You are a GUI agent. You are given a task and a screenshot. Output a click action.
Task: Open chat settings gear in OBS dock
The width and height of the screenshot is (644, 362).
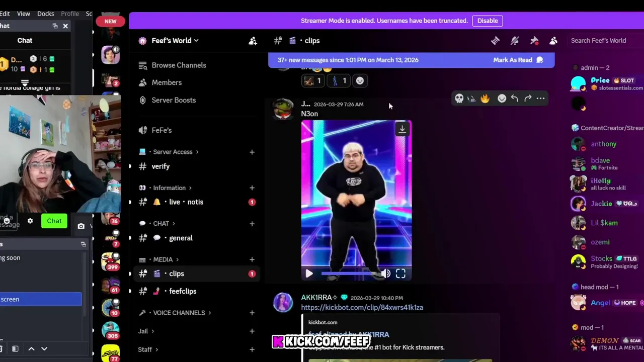pos(30,221)
